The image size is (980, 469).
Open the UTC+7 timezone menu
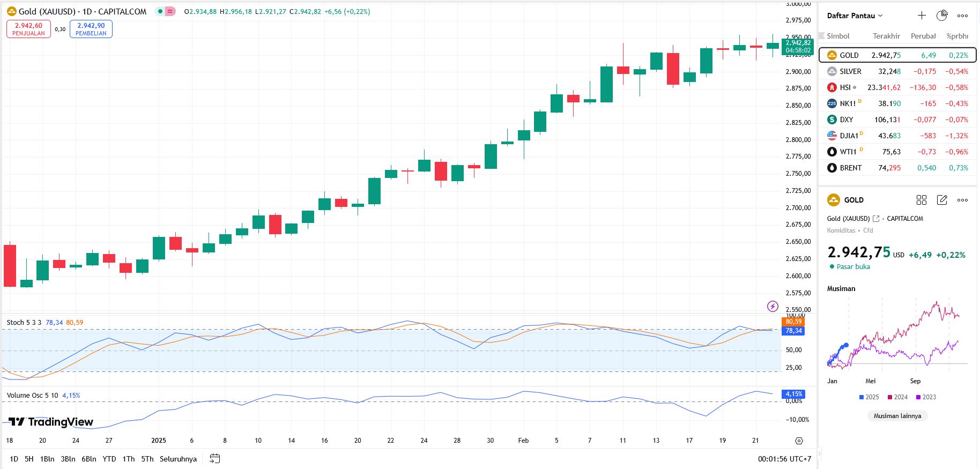784,459
